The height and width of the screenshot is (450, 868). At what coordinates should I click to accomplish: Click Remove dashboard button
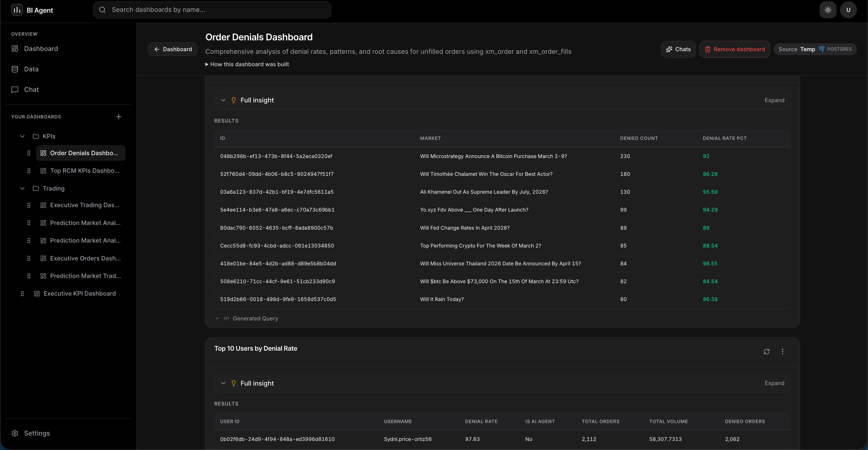pyautogui.click(x=734, y=49)
